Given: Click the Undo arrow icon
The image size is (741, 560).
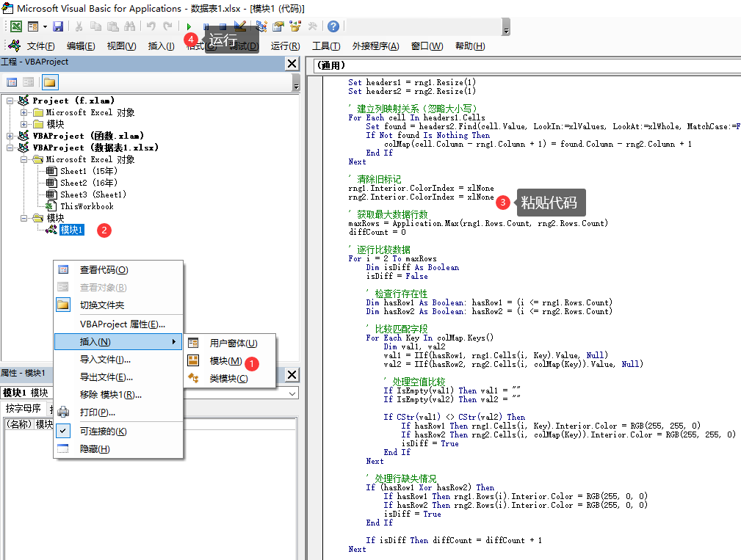Looking at the screenshot, I should [151, 26].
